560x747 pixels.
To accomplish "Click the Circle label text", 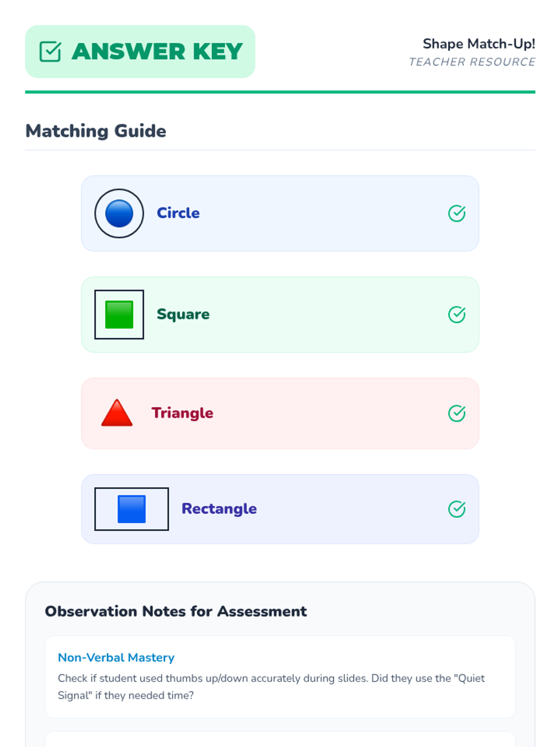I will [178, 213].
